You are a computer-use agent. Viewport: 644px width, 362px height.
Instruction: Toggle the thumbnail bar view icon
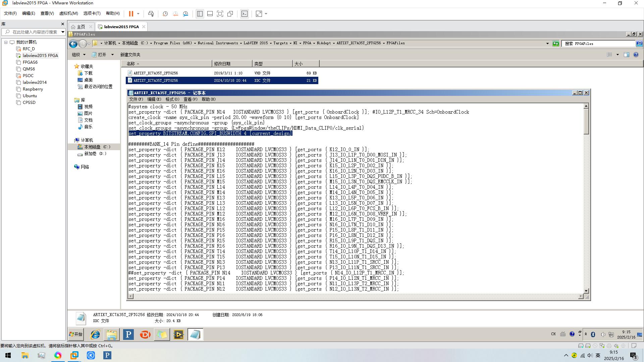pos(210,14)
